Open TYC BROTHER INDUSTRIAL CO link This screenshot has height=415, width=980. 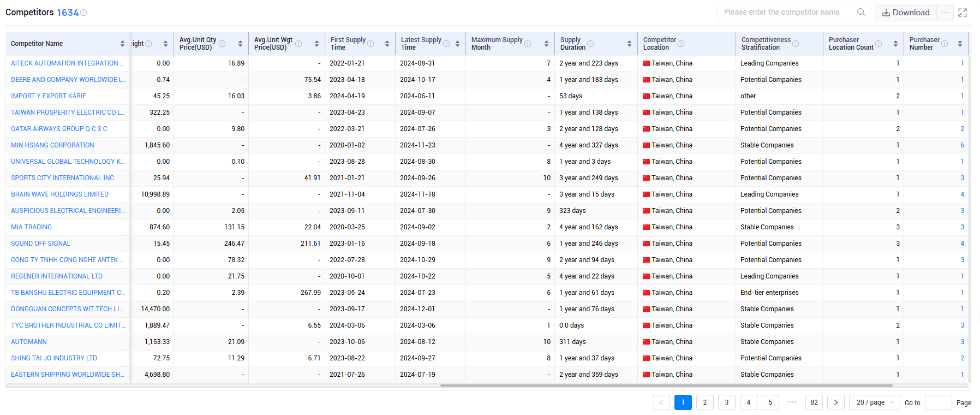(x=68, y=325)
